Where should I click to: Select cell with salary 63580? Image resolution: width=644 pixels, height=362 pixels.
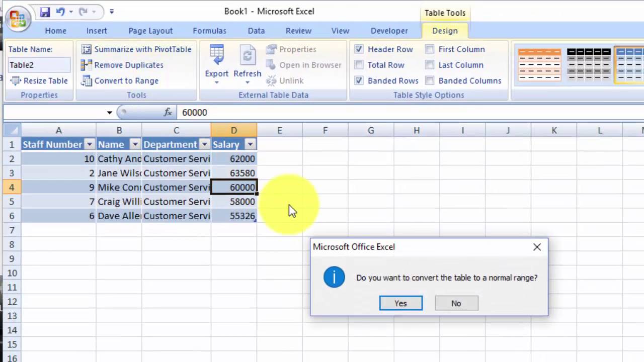(234, 173)
